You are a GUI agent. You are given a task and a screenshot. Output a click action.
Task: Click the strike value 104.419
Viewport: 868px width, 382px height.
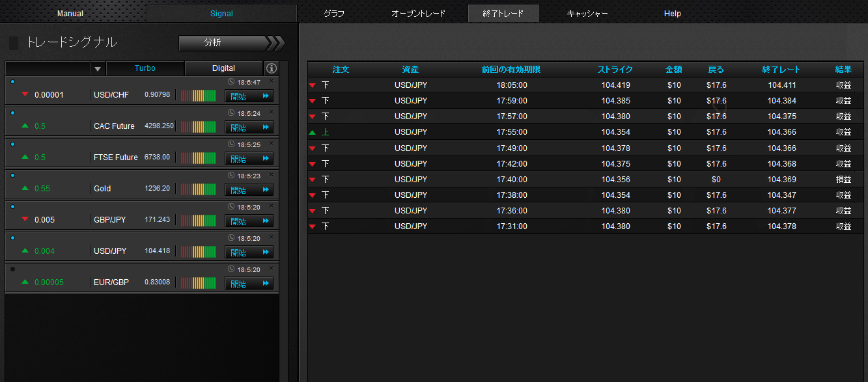click(615, 85)
